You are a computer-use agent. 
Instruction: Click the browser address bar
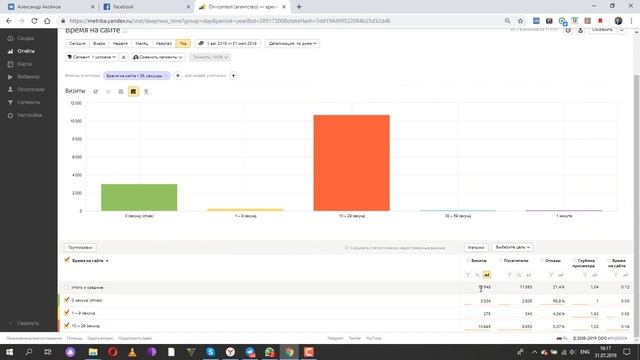[x=282, y=21]
